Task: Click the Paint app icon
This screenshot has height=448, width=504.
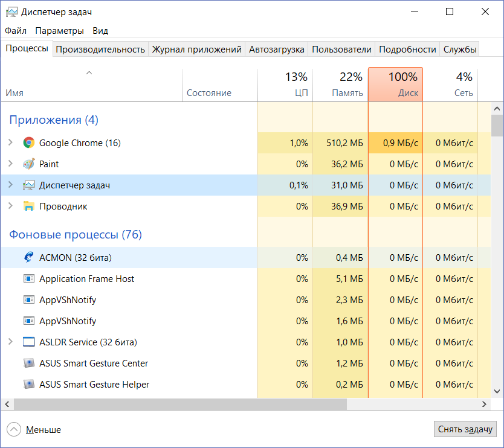Action: tap(28, 164)
